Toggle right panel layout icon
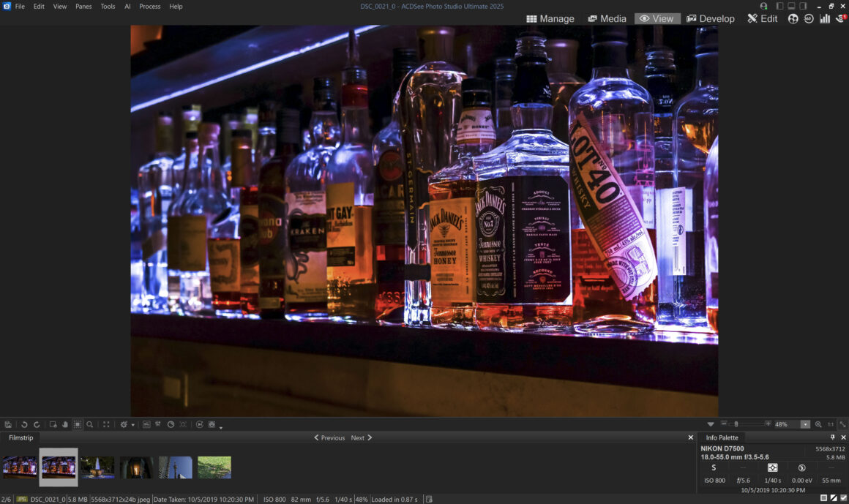849x504 pixels. point(804,6)
